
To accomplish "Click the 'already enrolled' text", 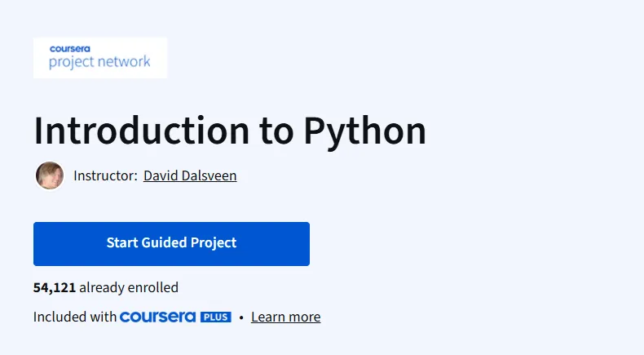I will (129, 287).
